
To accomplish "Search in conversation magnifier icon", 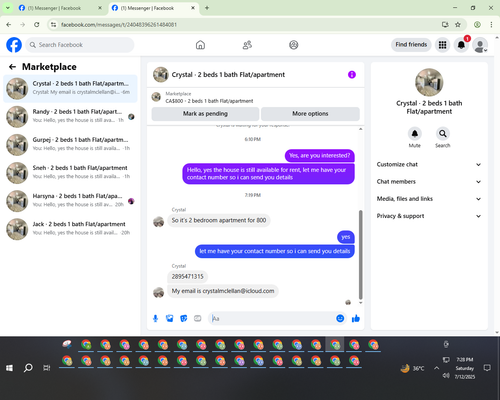I will tap(443, 134).
